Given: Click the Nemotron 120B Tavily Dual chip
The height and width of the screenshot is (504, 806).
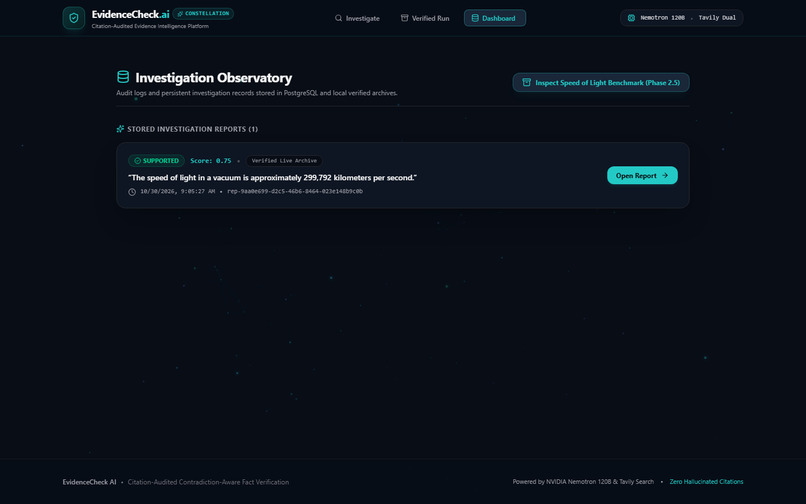Looking at the screenshot, I should (682, 17).
